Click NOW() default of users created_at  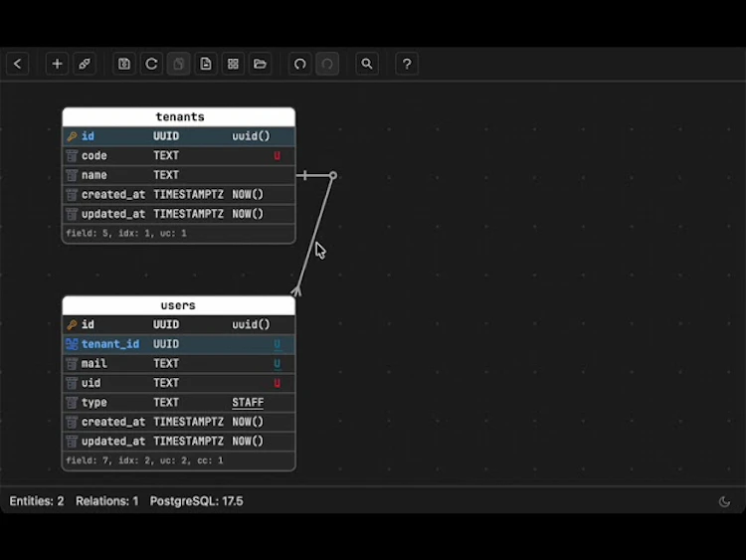(248, 422)
